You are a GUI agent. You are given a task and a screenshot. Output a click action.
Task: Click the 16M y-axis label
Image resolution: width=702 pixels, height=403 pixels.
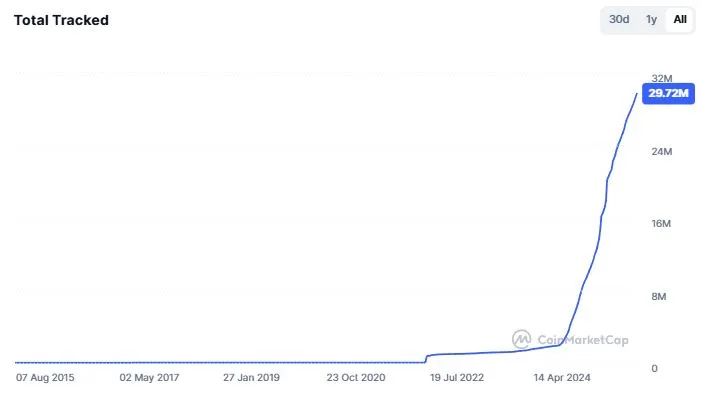(661, 224)
